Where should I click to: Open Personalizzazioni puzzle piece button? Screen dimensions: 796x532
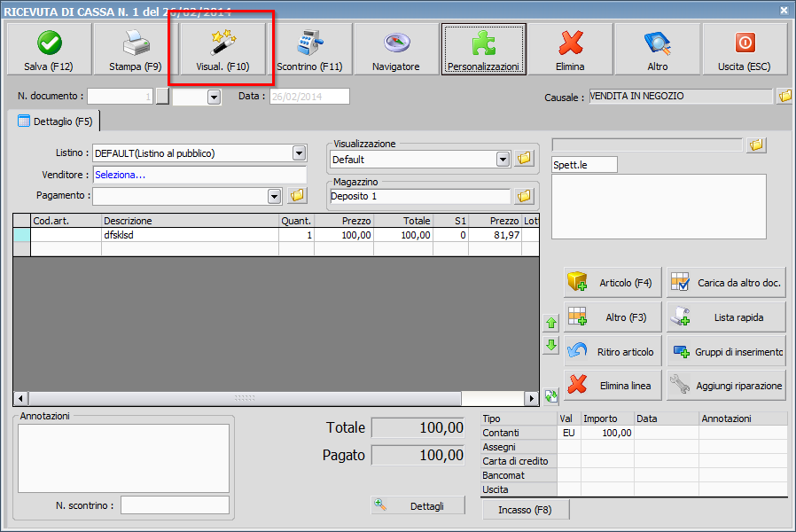coord(483,50)
